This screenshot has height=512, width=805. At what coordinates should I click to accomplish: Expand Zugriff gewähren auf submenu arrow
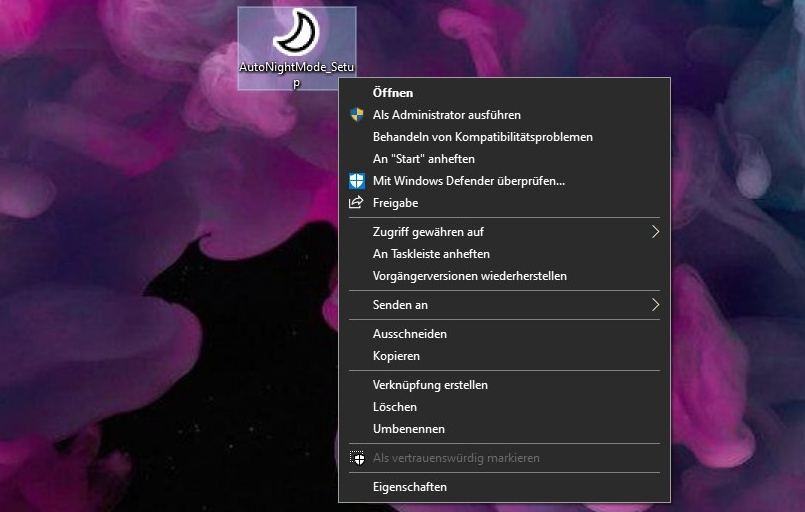pos(655,232)
